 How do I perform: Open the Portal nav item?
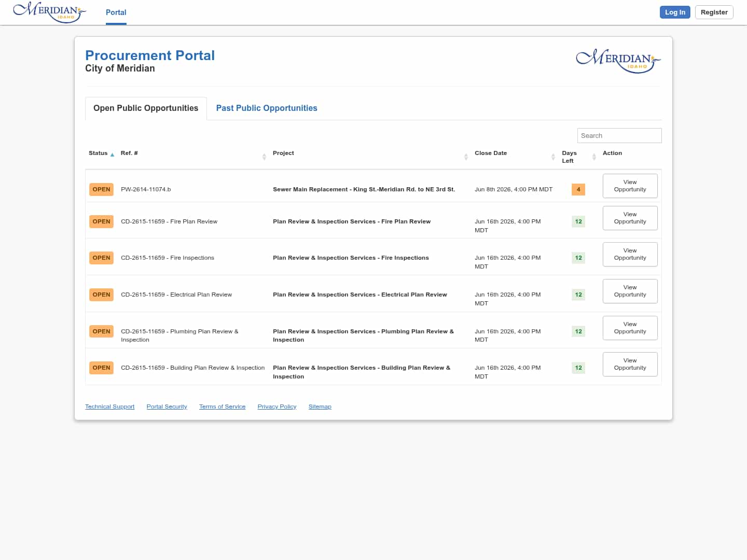(x=116, y=12)
